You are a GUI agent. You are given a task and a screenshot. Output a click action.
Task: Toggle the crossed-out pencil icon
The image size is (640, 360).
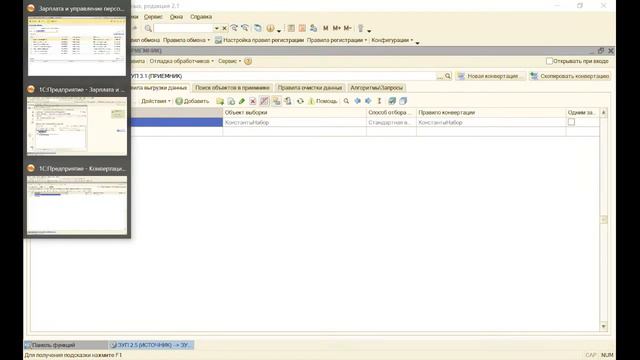[x=264, y=101]
